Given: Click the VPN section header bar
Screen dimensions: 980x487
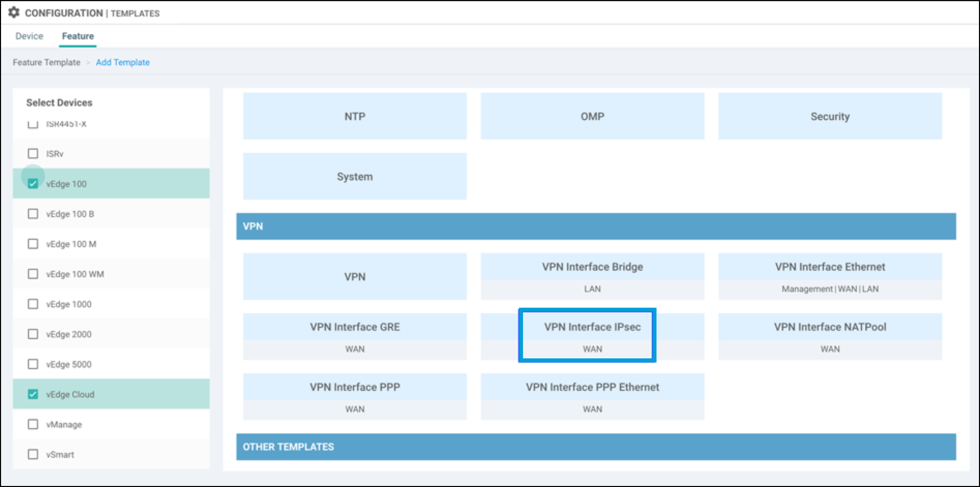Looking at the screenshot, I should tap(596, 226).
